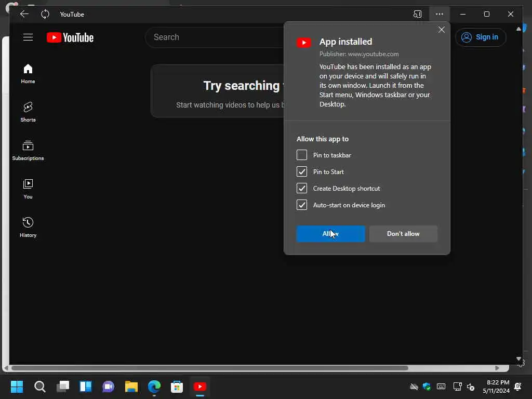Open the clock showing 8:22 PM
The width and height of the screenshot is (532, 399).
pos(496,387)
